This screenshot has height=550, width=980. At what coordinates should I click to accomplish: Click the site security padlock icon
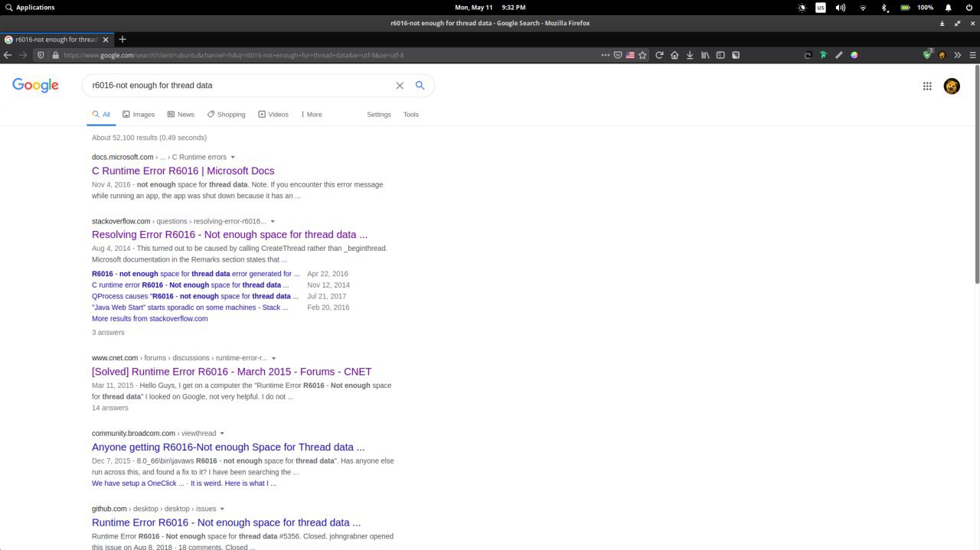click(54, 55)
